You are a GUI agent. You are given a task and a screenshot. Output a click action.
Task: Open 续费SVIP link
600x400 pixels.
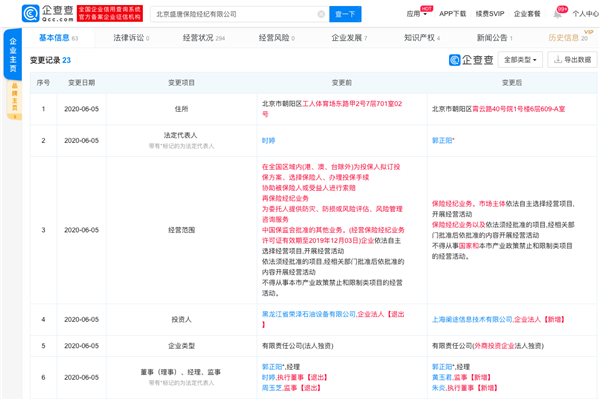[x=490, y=14]
